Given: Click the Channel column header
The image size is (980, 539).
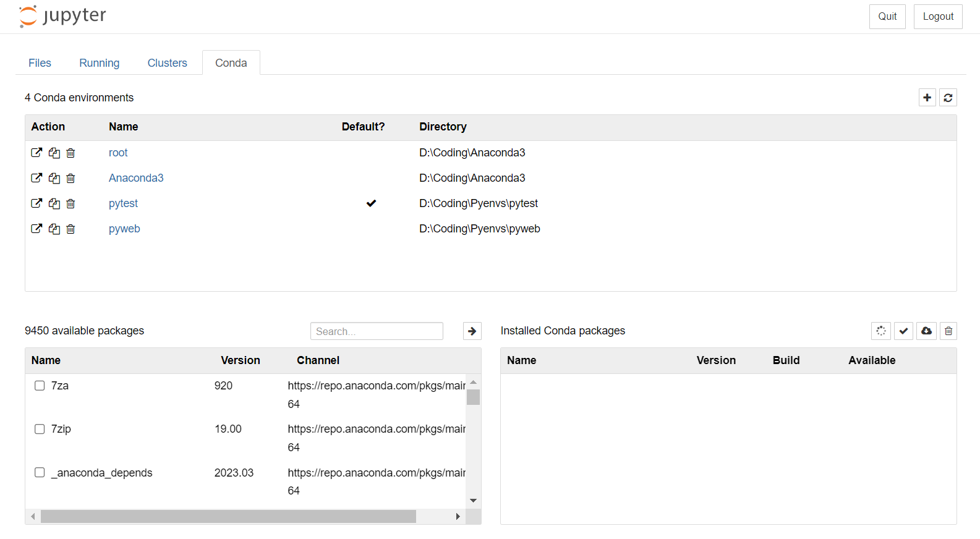Looking at the screenshot, I should (318, 360).
